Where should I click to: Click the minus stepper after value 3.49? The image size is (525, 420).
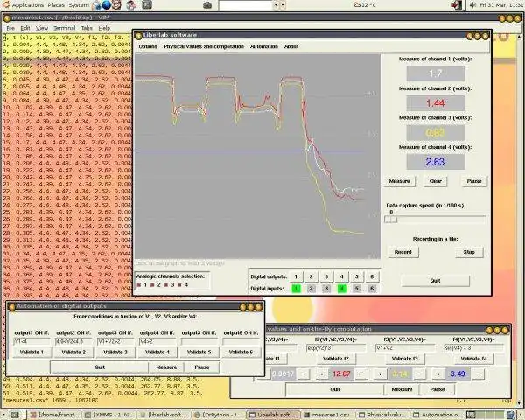pyautogui.click(x=478, y=374)
